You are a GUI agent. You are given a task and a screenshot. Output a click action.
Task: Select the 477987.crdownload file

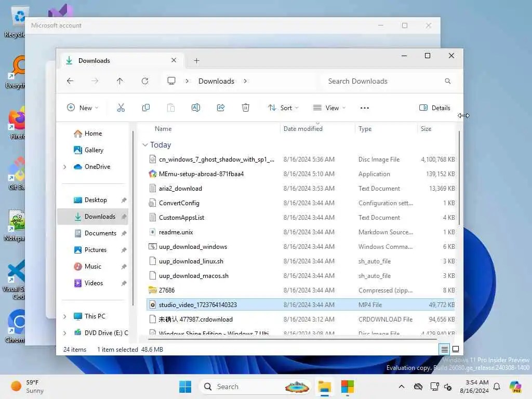pos(301,320)
